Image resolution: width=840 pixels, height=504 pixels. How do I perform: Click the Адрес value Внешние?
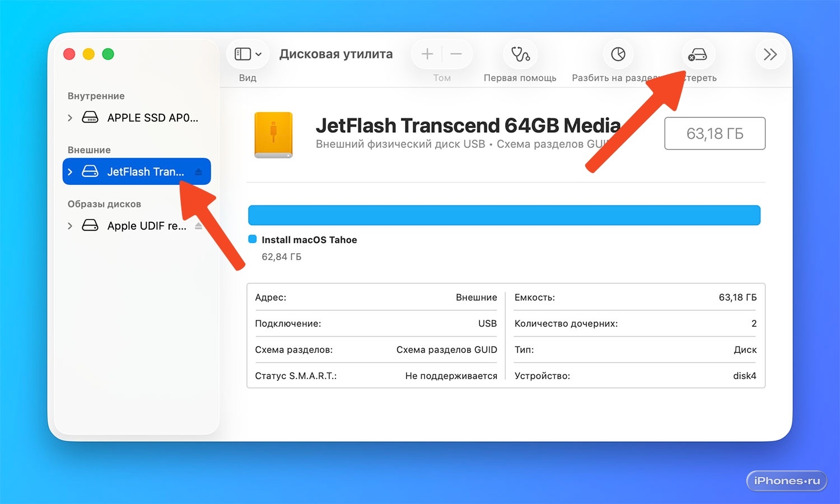click(477, 297)
